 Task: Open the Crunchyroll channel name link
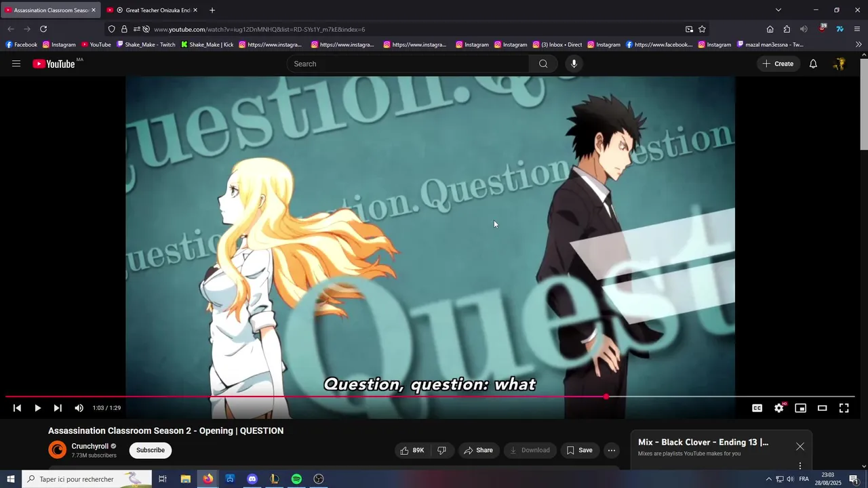tap(90, 446)
